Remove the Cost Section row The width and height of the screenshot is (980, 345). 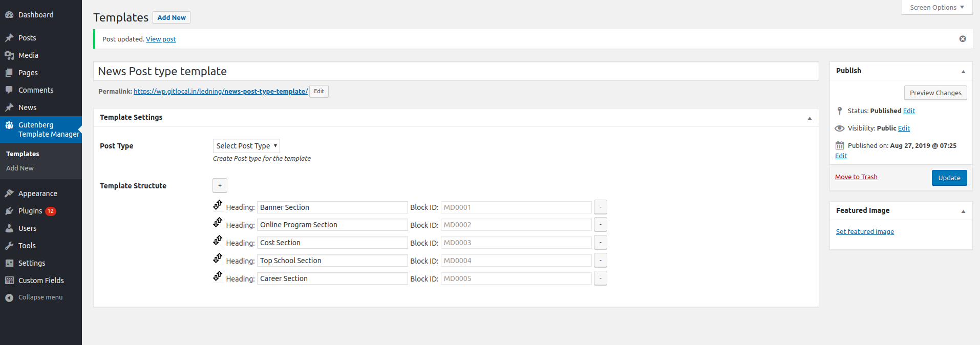(x=601, y=243)
